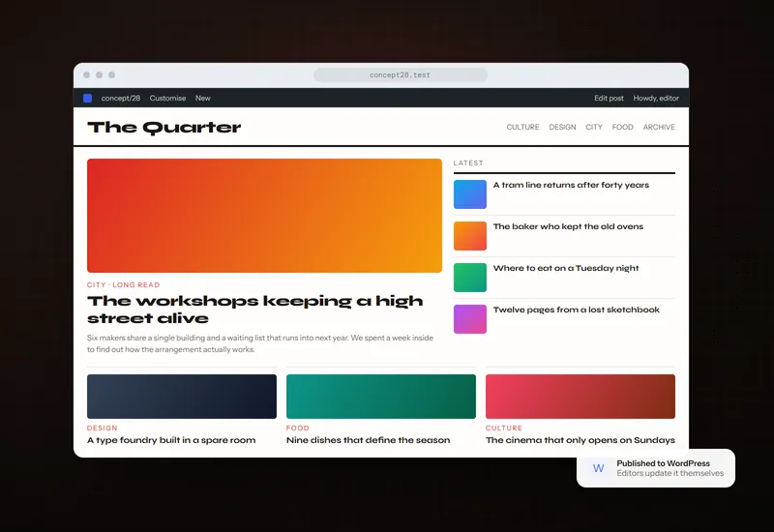The image size is (774, 532).
Task: Click the CITY · LONG READ category label
Action: [x=124, y=284]
